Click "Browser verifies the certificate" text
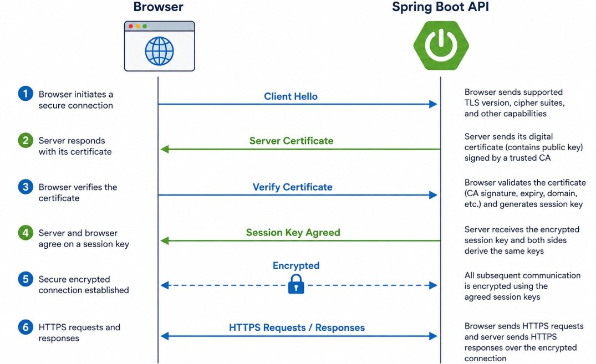596x364 pixels. tap(78, 193)
